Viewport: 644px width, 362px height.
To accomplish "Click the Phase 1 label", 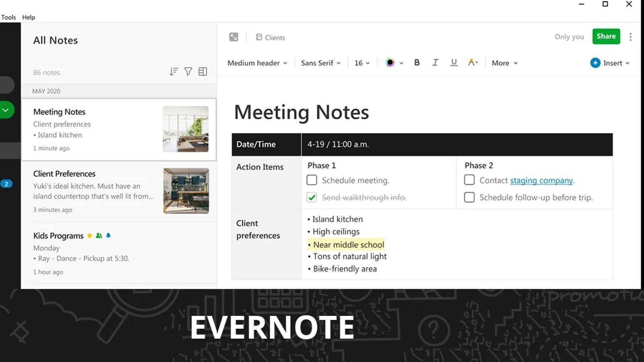I will (x=322, y=165).
